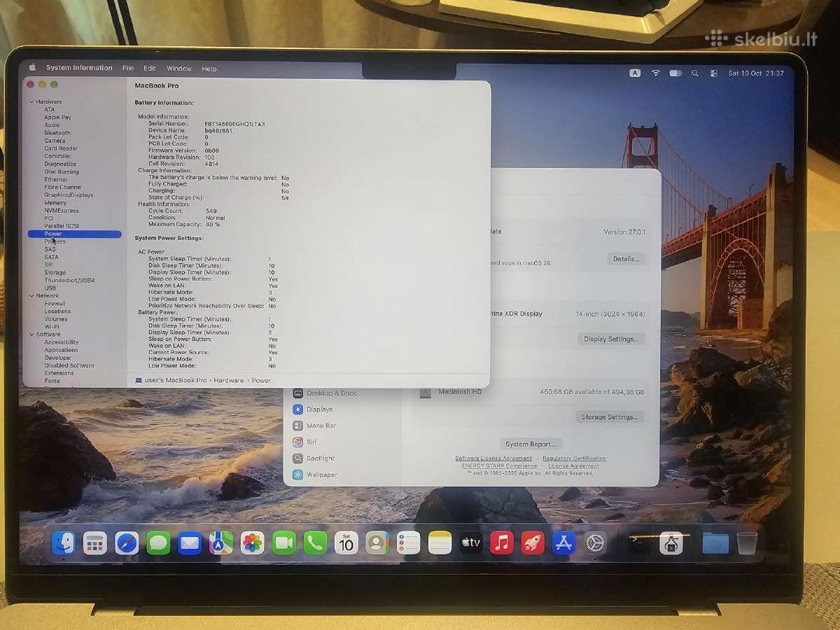Open the Phone app in Dock
Viewport: 840px width, 630px height.
(315, 542)
